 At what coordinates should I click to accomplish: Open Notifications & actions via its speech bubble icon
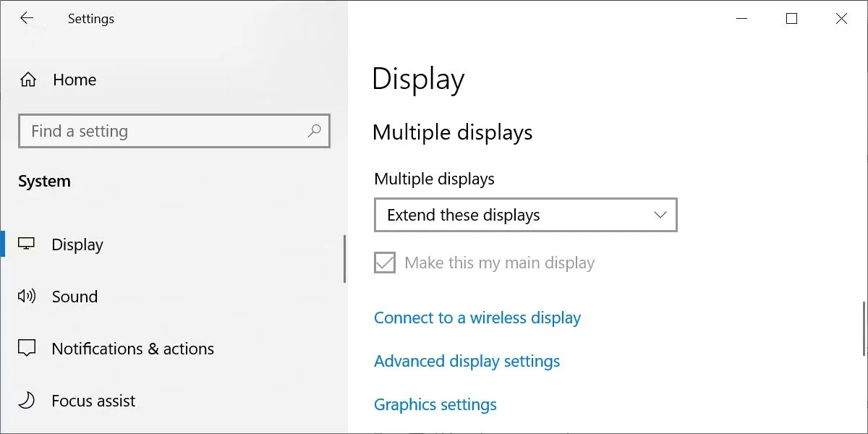tap(27, 348)
